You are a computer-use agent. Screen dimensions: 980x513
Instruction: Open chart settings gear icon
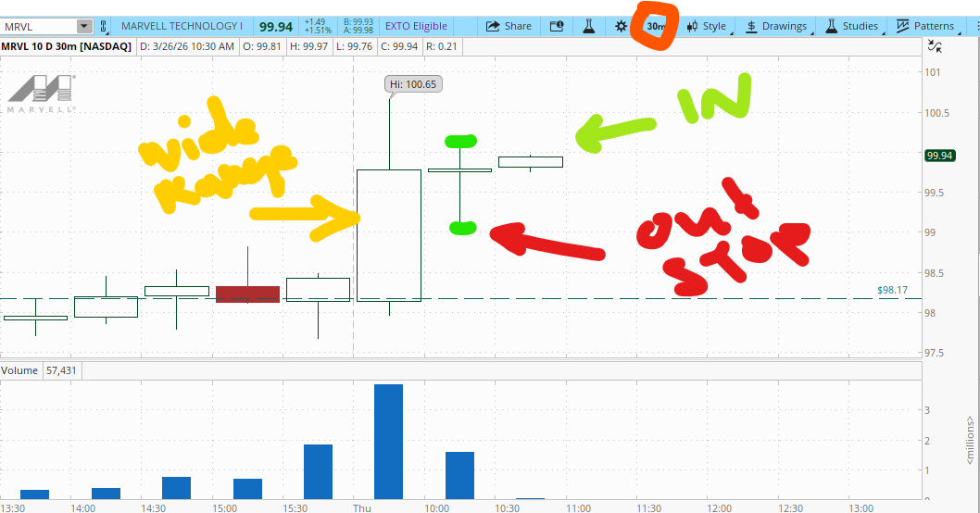[x=621, y=26]
